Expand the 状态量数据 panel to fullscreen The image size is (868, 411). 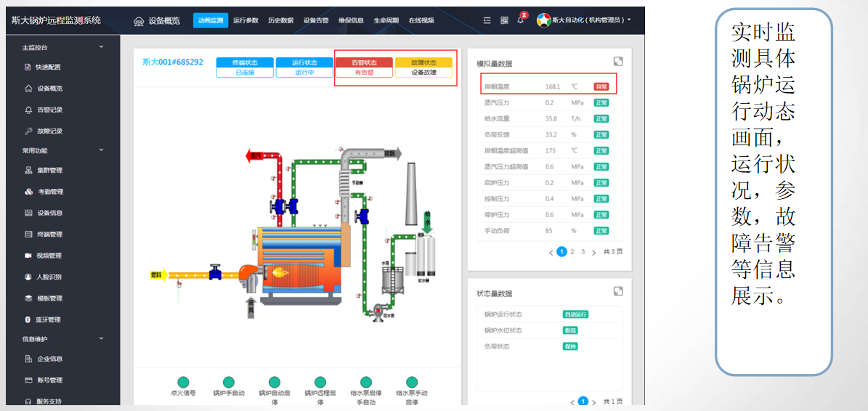(617, 291)
